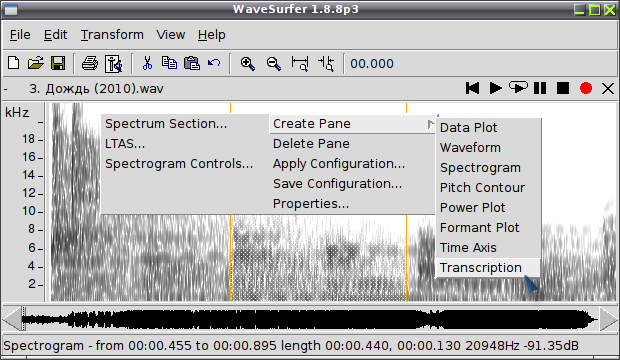The height and width of the screenshot is (360, 620).
Task: Close the sound panel with the X
Action: pos(608,88)
